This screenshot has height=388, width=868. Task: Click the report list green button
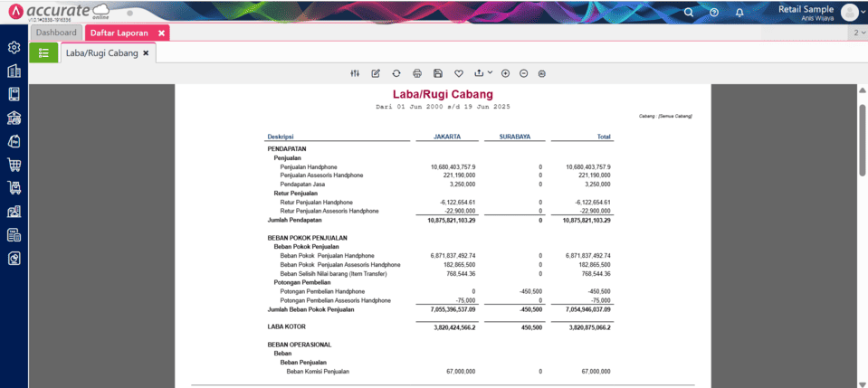(x=43, y=53)
